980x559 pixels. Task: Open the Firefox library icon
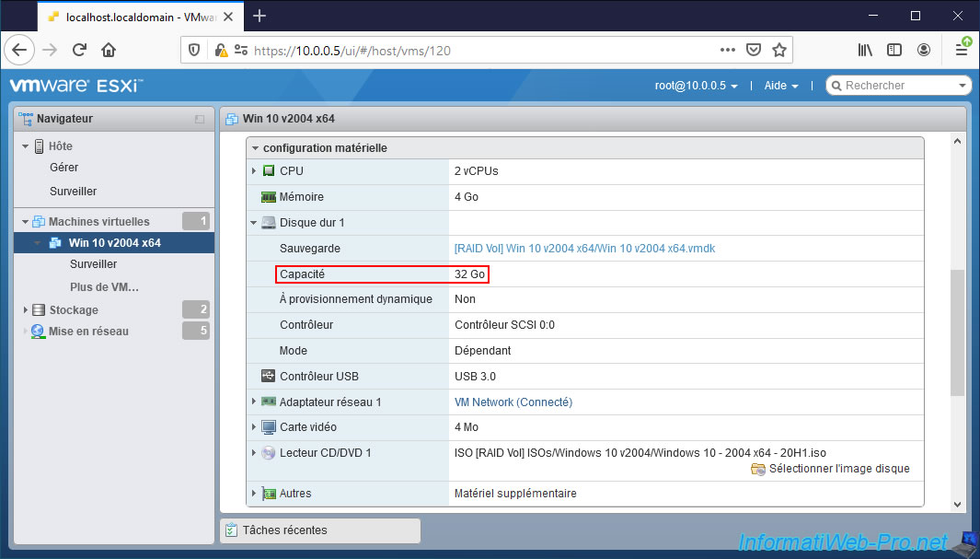[865, 50]
